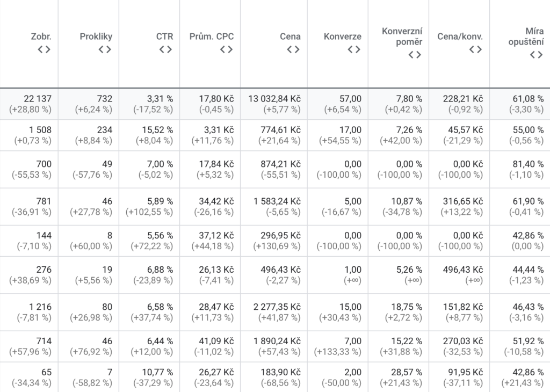Viewport: 550px width, 392px height.
Task: Click total conversion rate 7,80 %
Action: (x=409, y=99)
